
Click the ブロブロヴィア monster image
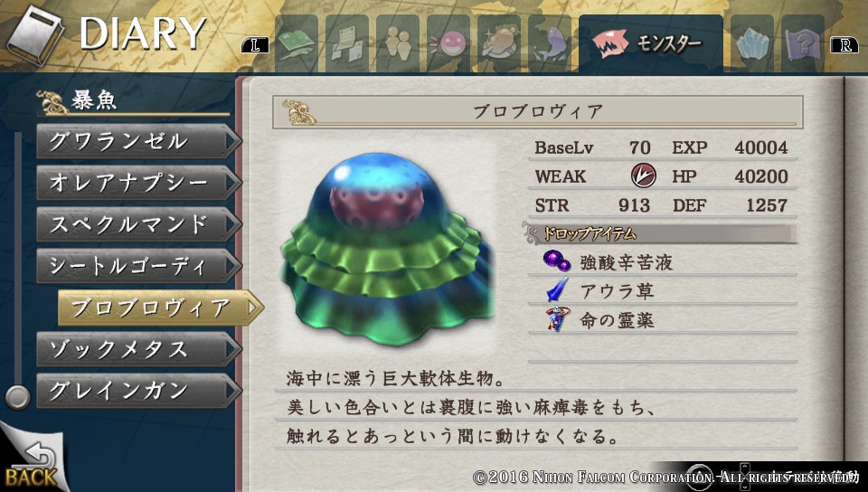tap(388, 249)
